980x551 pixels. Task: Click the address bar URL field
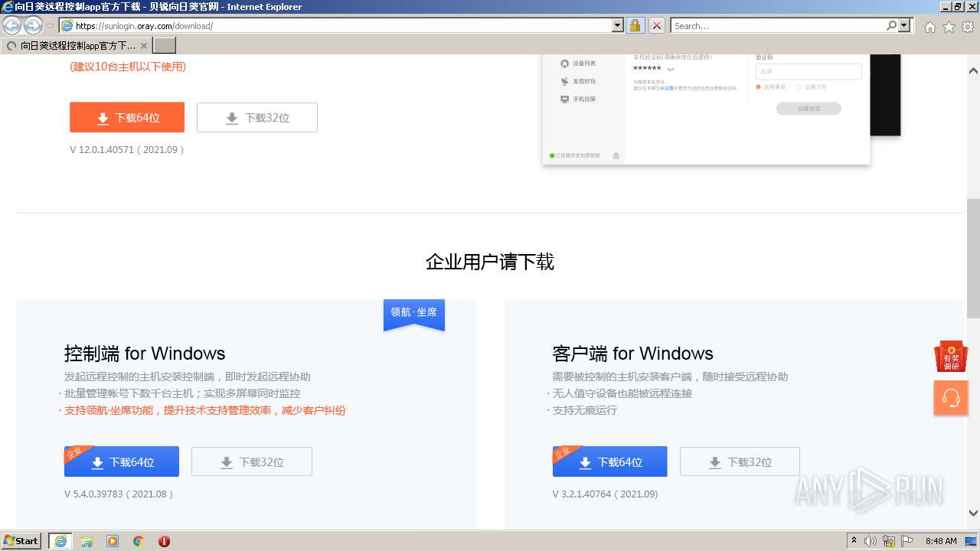pyautogui.click(x=335, y=25)
